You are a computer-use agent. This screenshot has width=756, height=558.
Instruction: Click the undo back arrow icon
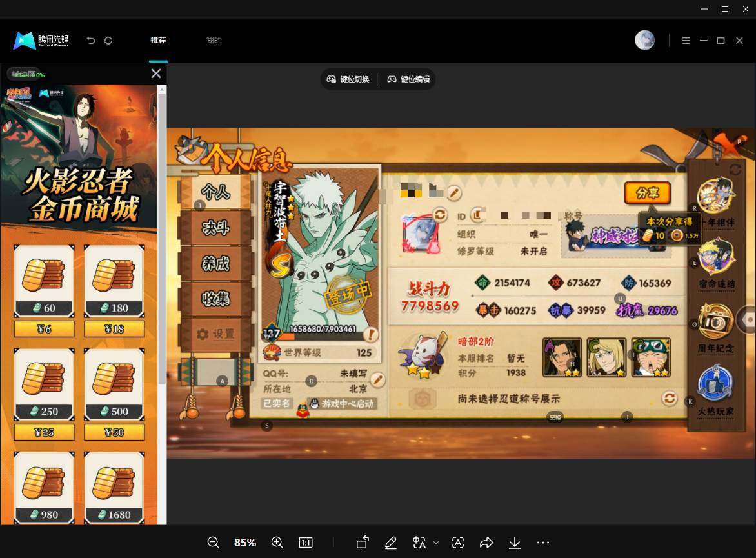[91, 41]
